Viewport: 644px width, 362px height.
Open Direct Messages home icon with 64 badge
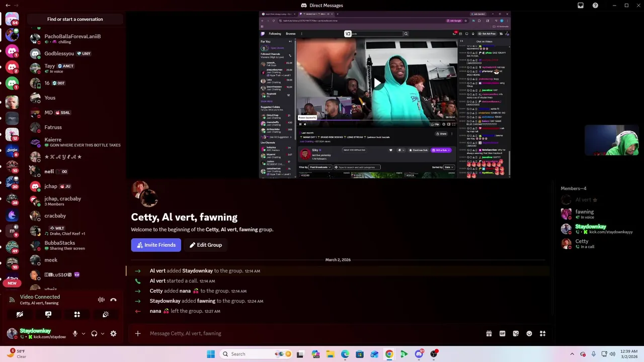(x=12, y=19)
